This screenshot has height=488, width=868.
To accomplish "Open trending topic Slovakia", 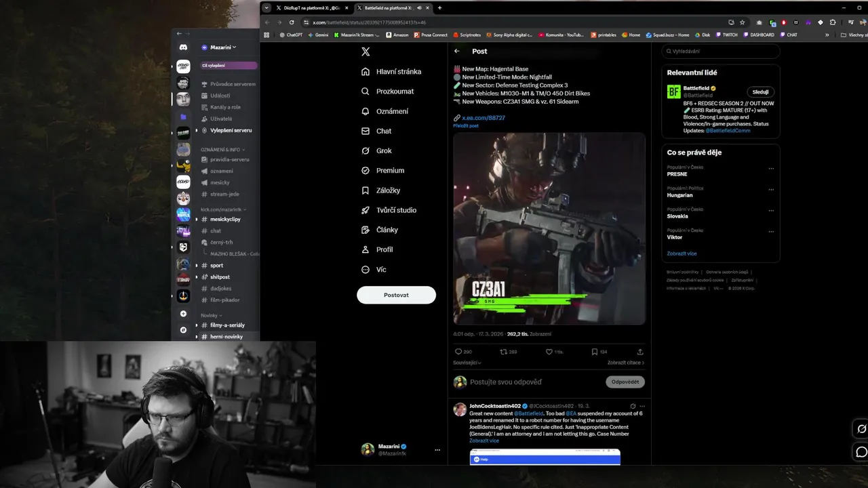I will tap(677, 216).
